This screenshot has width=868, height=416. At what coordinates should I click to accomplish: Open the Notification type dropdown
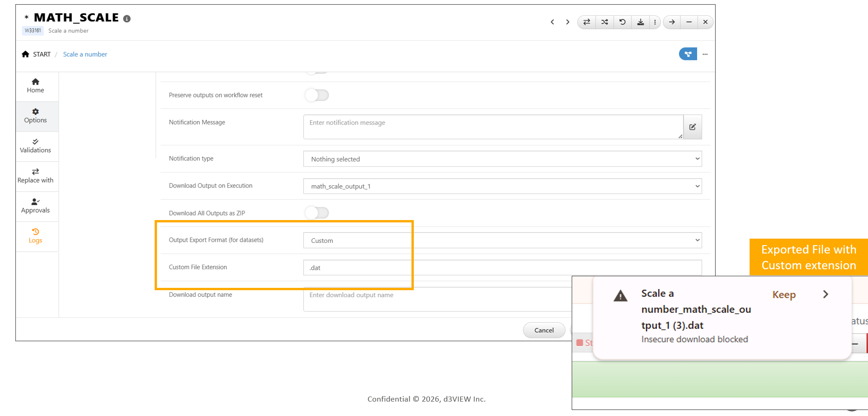point(502,159)
